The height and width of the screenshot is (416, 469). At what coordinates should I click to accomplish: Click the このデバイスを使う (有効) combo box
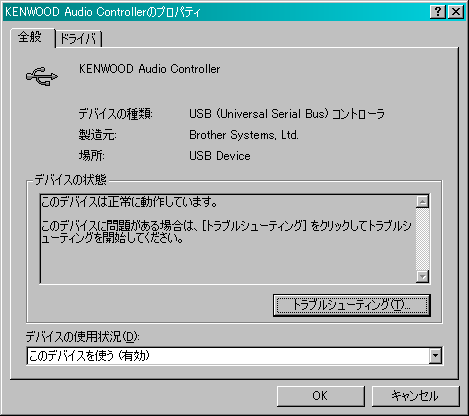pos(234,356)
